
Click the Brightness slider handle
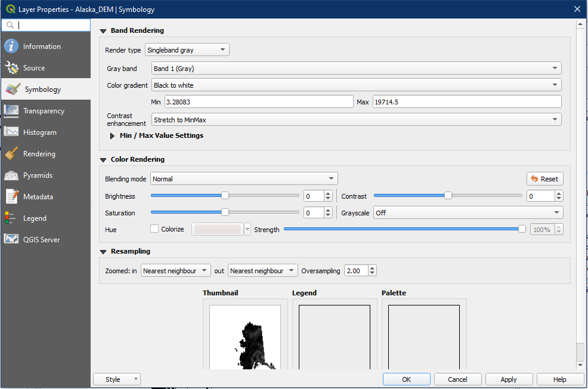point(225,196)
